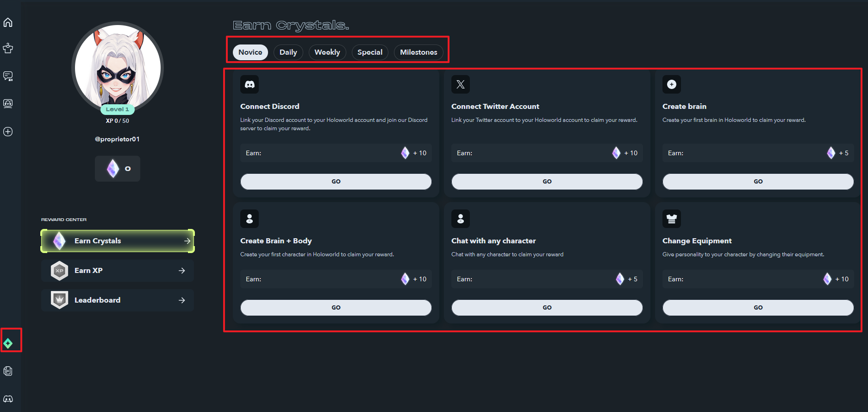
Task: Click the Earn Crystals page heading
Action: click(291, 25)
